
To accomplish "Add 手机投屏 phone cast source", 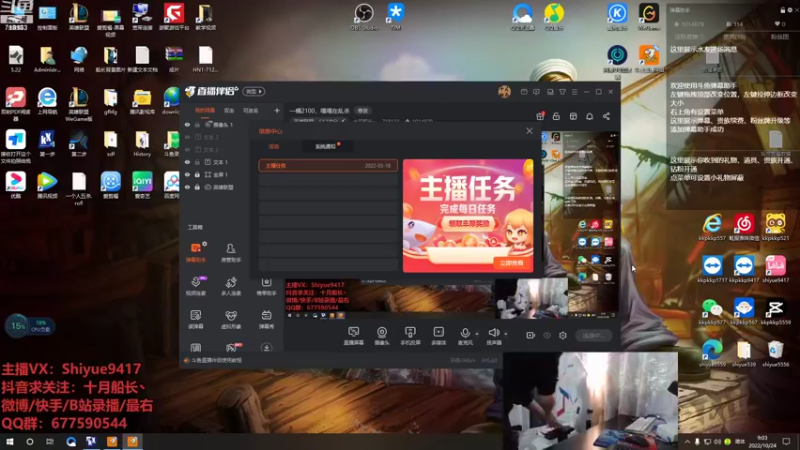I will pyautogui.click(x=410, y=336).
